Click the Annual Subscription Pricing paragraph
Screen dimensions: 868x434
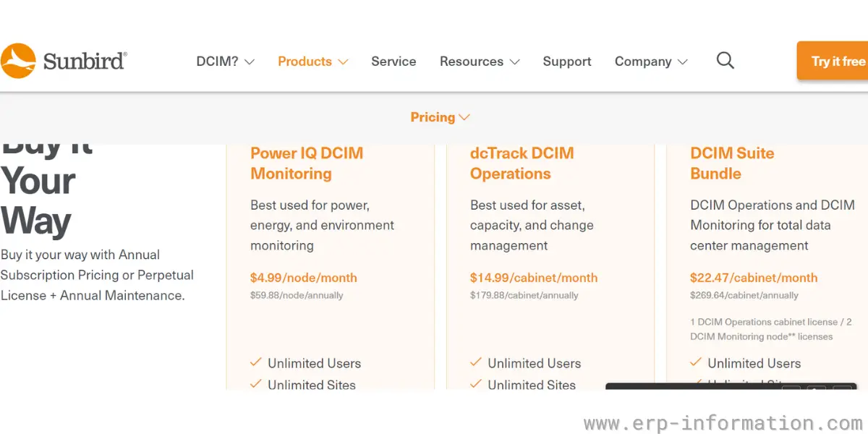[97, 275]
